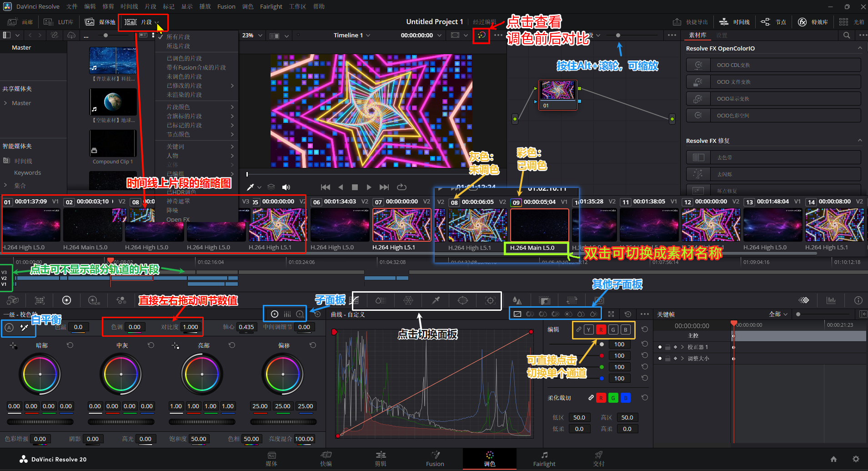
Task: Open the Information panel icon
Action: 858,300
